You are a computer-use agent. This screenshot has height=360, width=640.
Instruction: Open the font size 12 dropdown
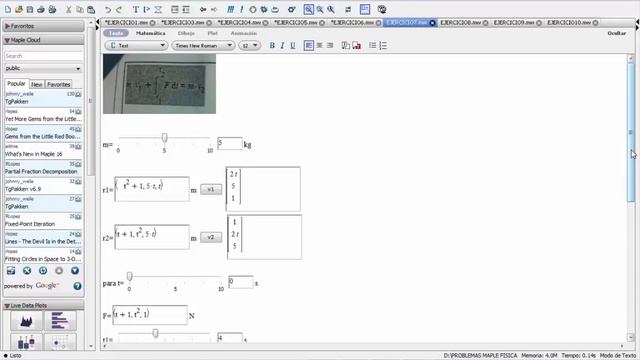250,46
